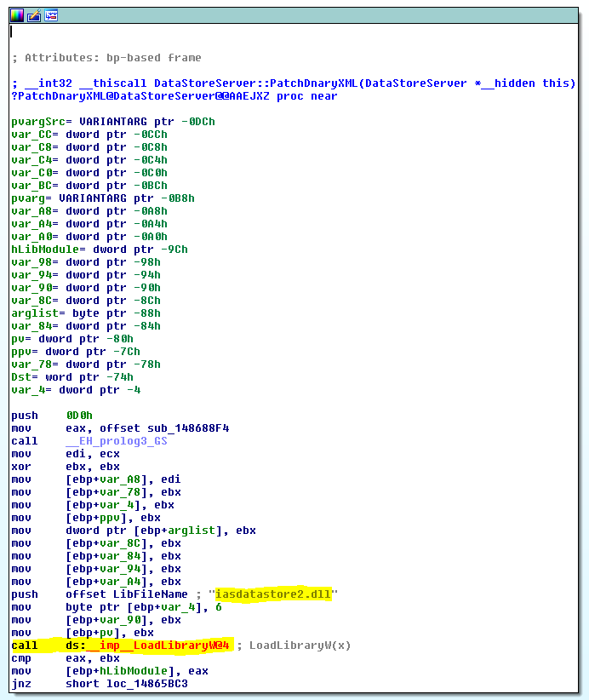Click the LibFileName offset in the push instruction
Image resolution: width=589 pixels, height=700 pixels.
[151, 595]
